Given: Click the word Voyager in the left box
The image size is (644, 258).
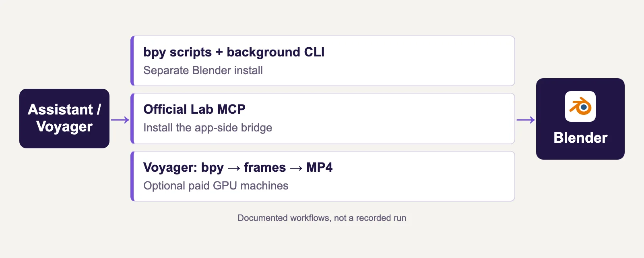Looking at the screenshot, I should [64, 127].
